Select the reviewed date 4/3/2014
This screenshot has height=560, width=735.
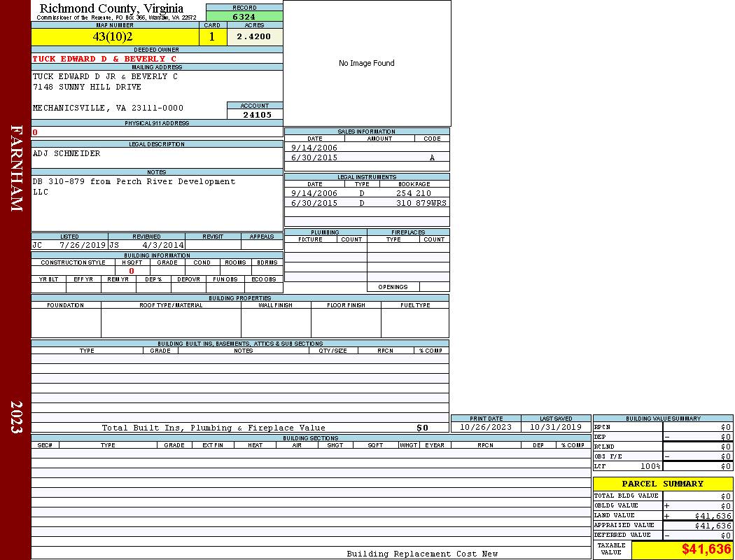(x=163, y=246)
